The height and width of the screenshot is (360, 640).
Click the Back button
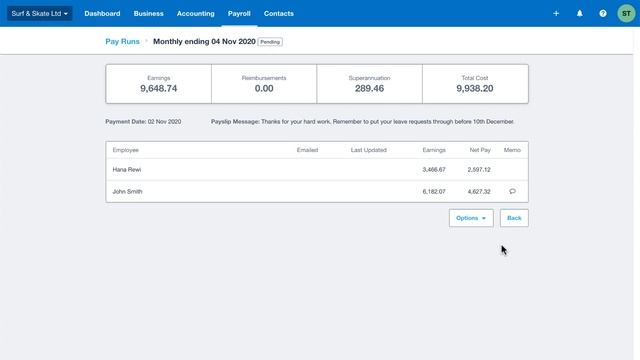click(x=514, y=218)
